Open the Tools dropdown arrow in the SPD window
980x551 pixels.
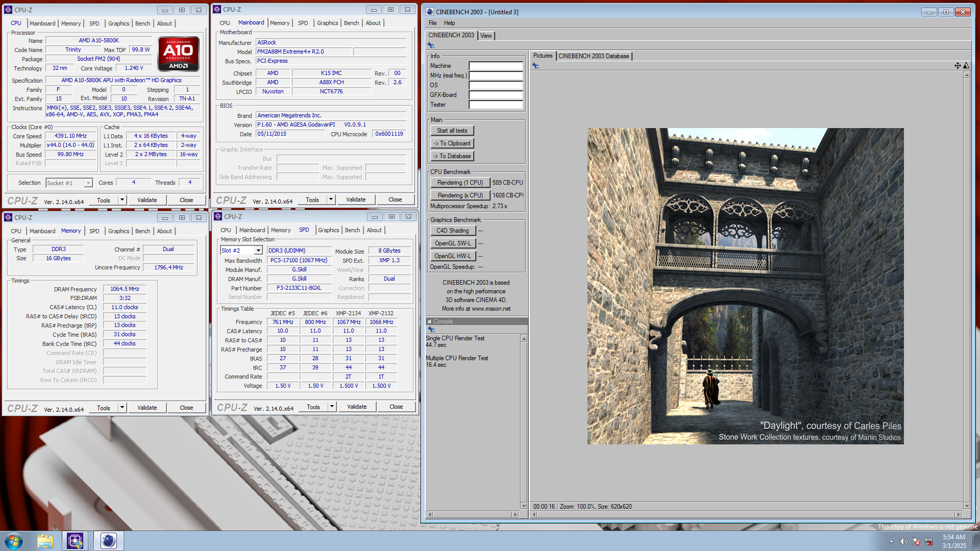point(332,407)
